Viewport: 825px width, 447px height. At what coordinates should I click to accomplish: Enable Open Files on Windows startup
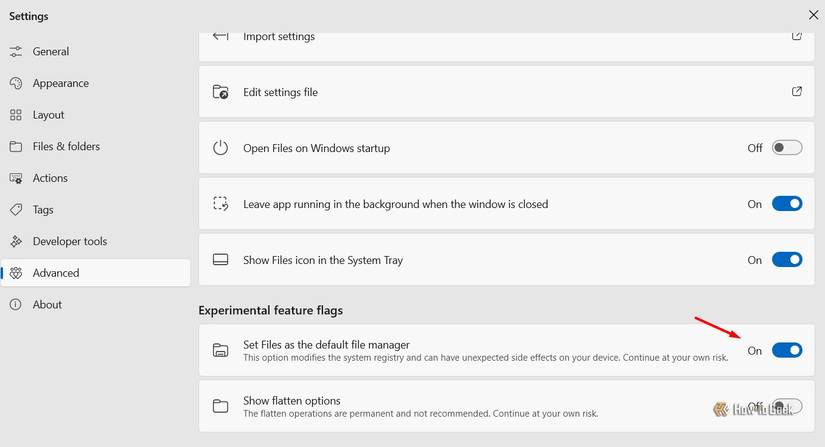787,147
